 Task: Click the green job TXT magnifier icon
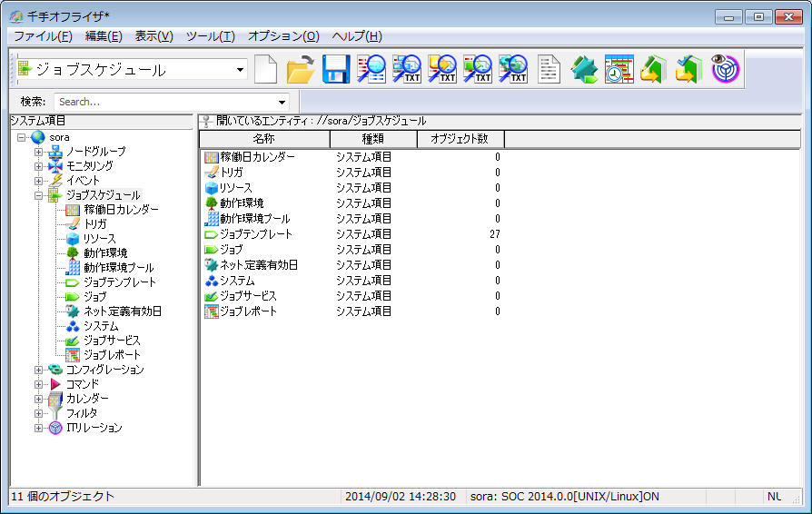pyautogui.click(x=477, y=69)
